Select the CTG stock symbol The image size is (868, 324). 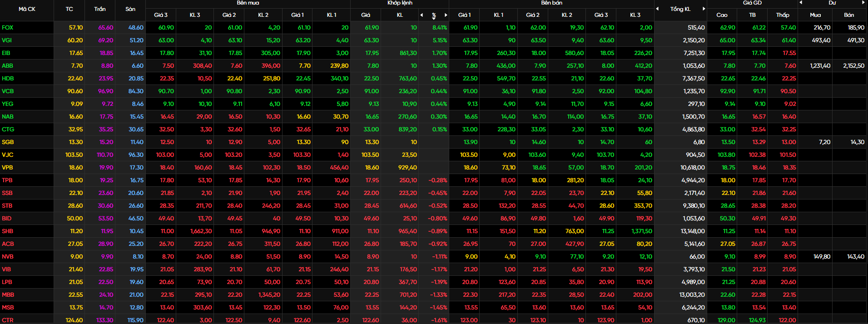pyautogui.click(x=8, y=130)
